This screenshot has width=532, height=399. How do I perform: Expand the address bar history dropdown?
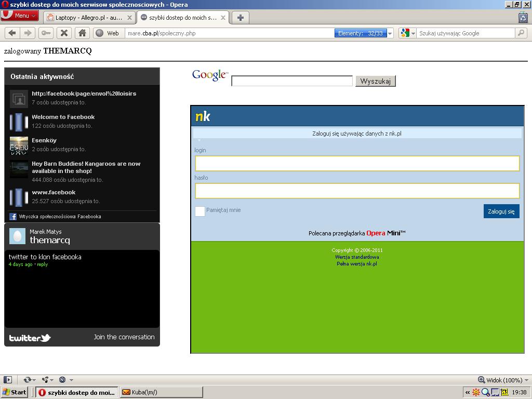[x=390, y=33]
